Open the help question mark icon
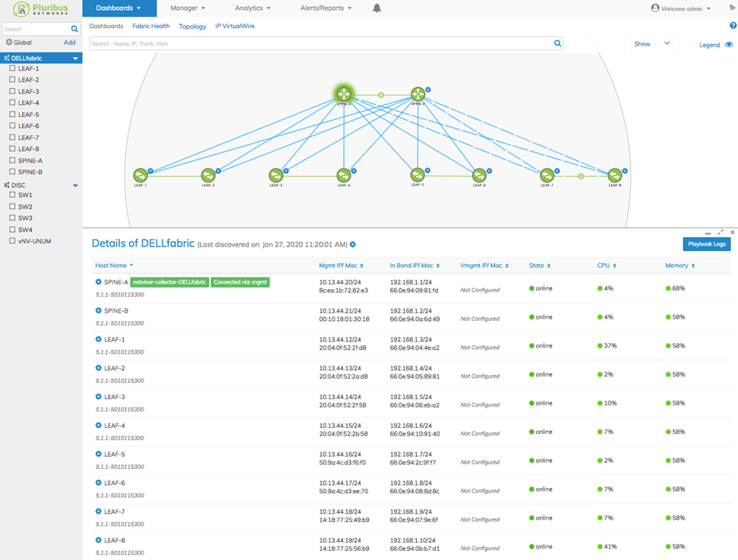This screenshot has width=738, height=560. pyautogui.click(x=733, y=26)
